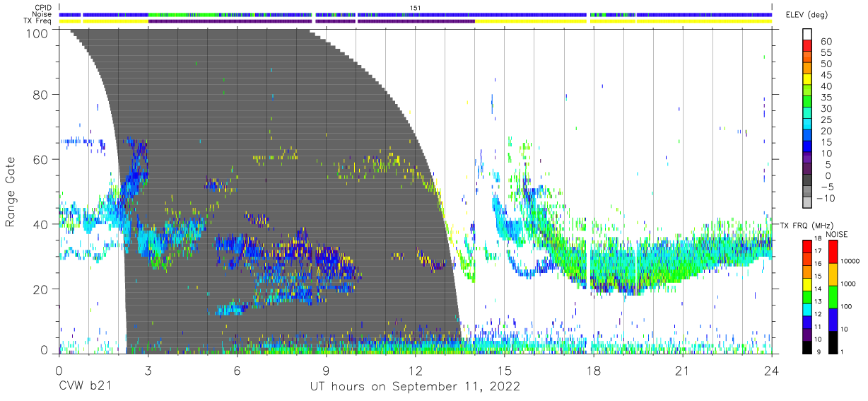Click the red top segment of NOISE colorbar

832,251
